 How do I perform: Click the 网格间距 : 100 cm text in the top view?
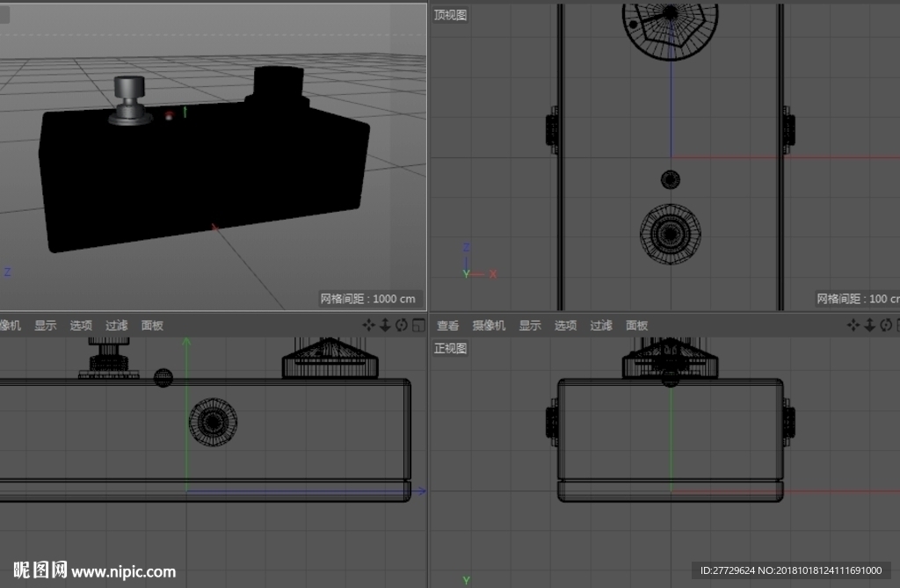[x=858, y=299]
